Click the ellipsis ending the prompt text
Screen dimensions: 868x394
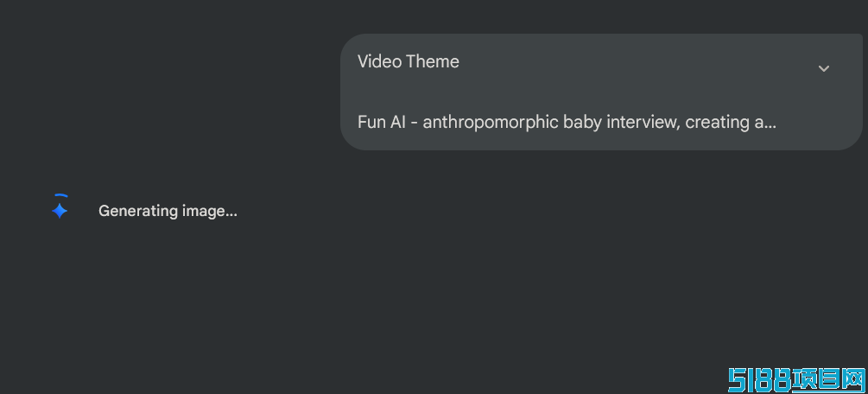point(770,125)
